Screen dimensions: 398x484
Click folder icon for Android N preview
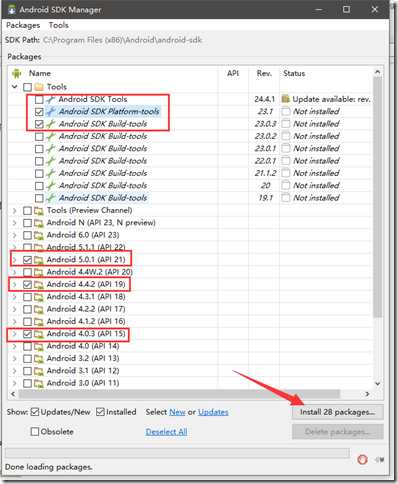tap(39, 223)
